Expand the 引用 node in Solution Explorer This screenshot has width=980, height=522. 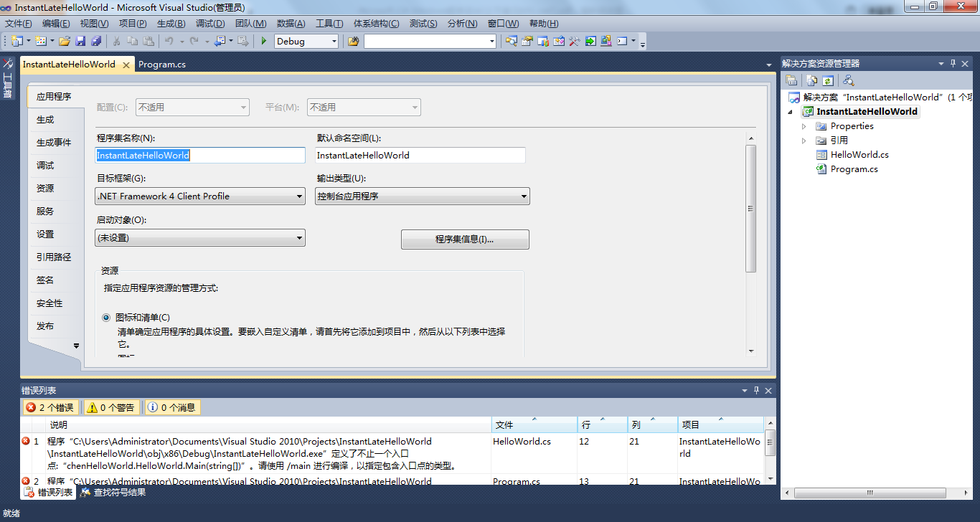click(x=804, y=141)
